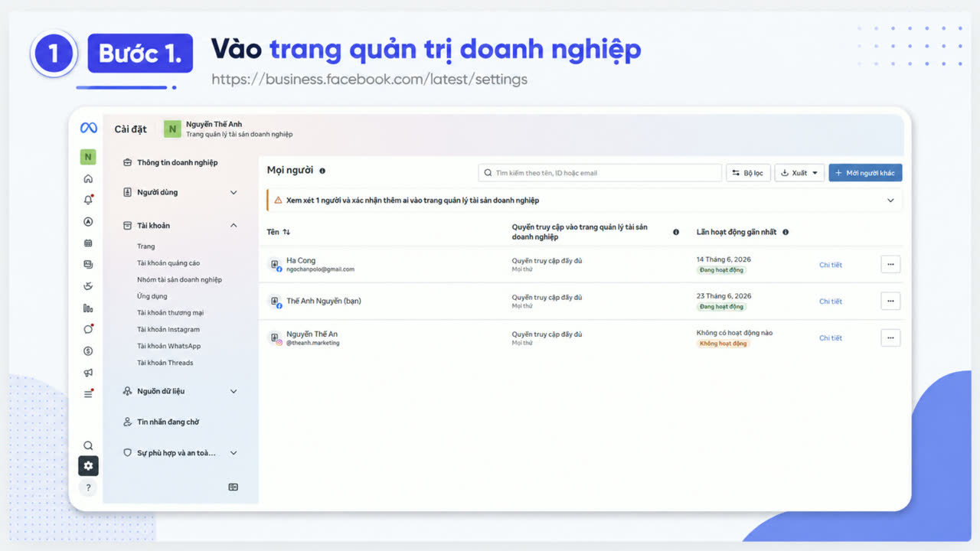Click Ha Cong's profile avatar icon

click(275, 265)
